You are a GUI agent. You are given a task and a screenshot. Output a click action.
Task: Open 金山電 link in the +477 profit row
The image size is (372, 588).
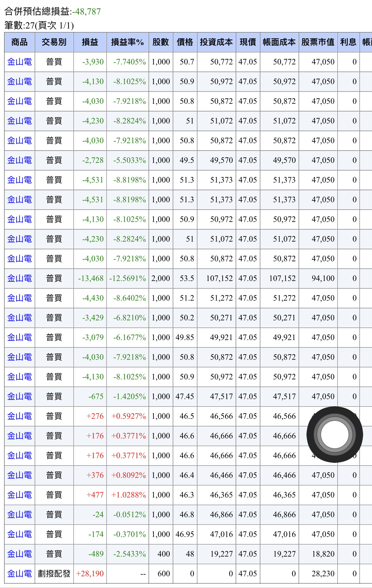point(19,495)
